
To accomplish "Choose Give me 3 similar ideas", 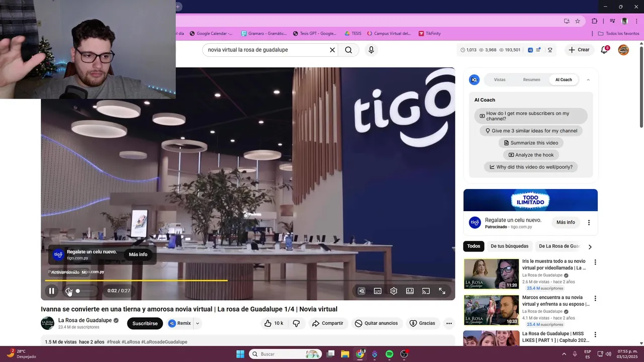I will (531, 131).
